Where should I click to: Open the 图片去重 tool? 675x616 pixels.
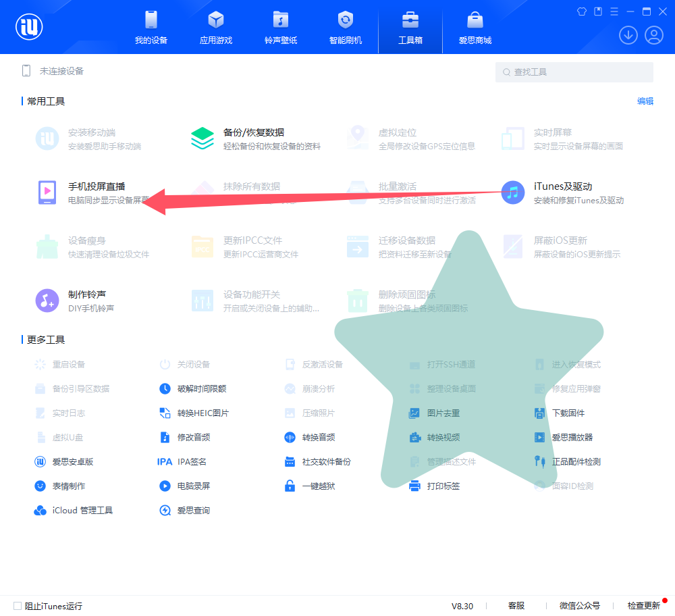(x=434, y=413)
